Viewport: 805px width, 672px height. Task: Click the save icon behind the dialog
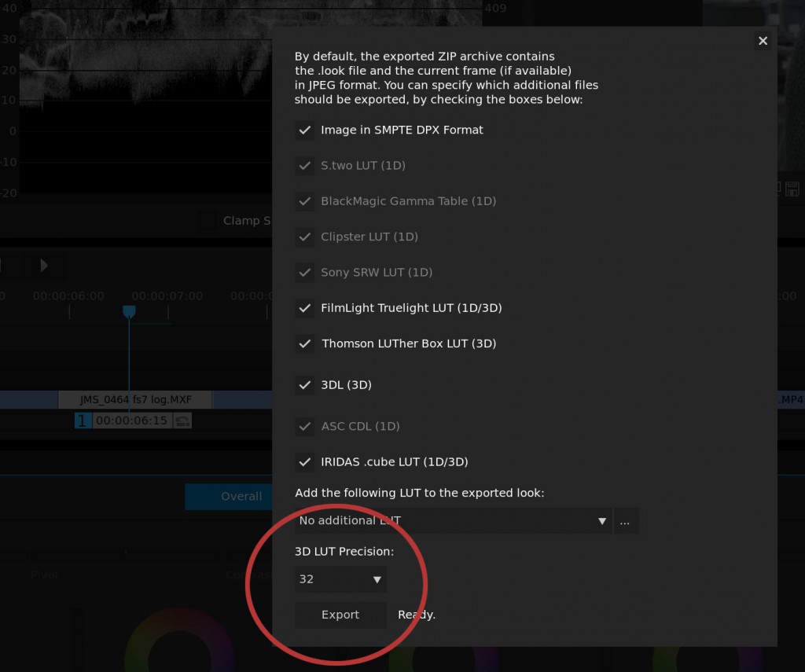(792, 189)
